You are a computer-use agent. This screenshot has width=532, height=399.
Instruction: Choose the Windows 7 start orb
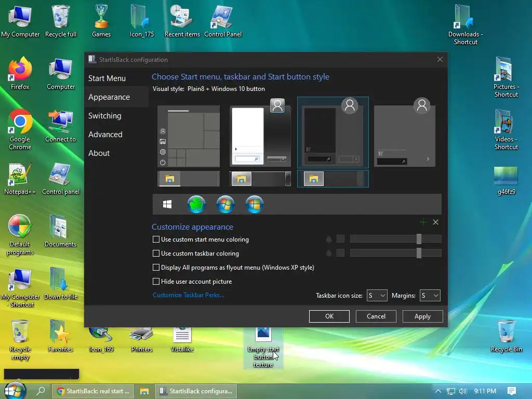tap(225, 204)
